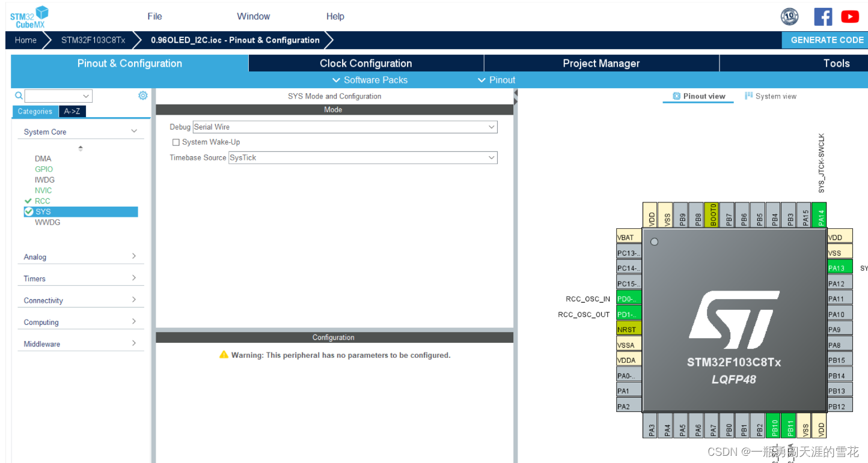Open the Help menu

coord(335,16)
